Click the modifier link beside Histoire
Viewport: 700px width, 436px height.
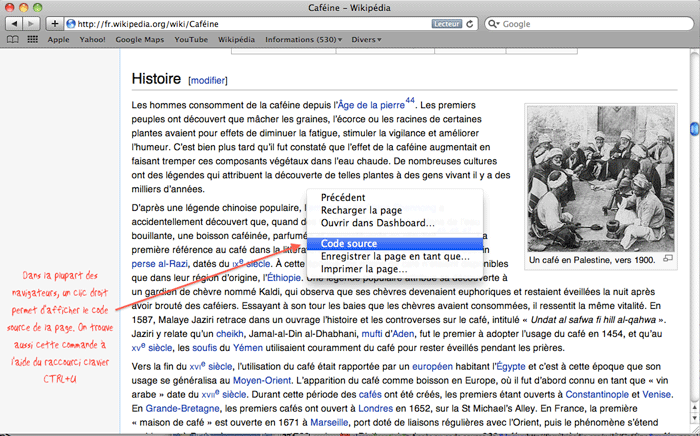pos(208,79)
